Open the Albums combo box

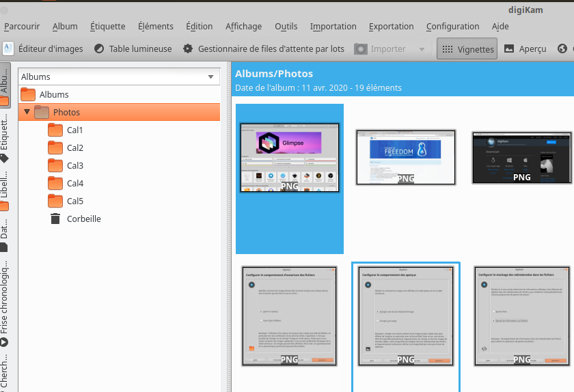119,77
